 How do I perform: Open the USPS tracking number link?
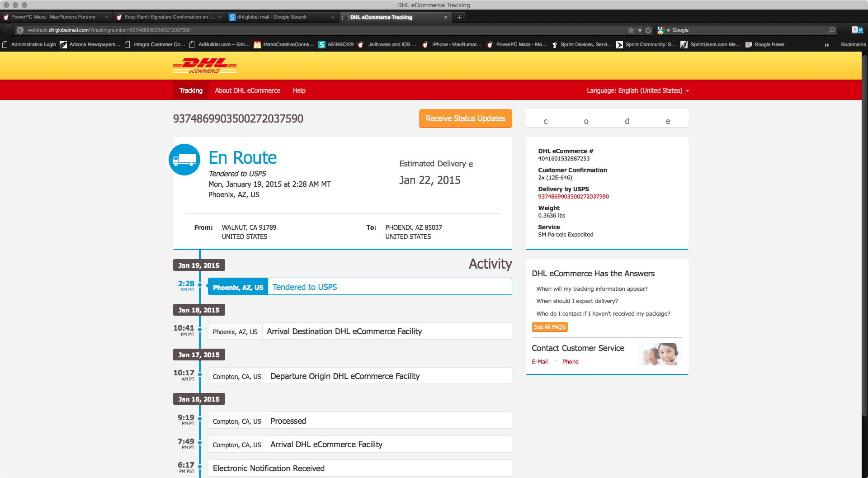point(573,196)
